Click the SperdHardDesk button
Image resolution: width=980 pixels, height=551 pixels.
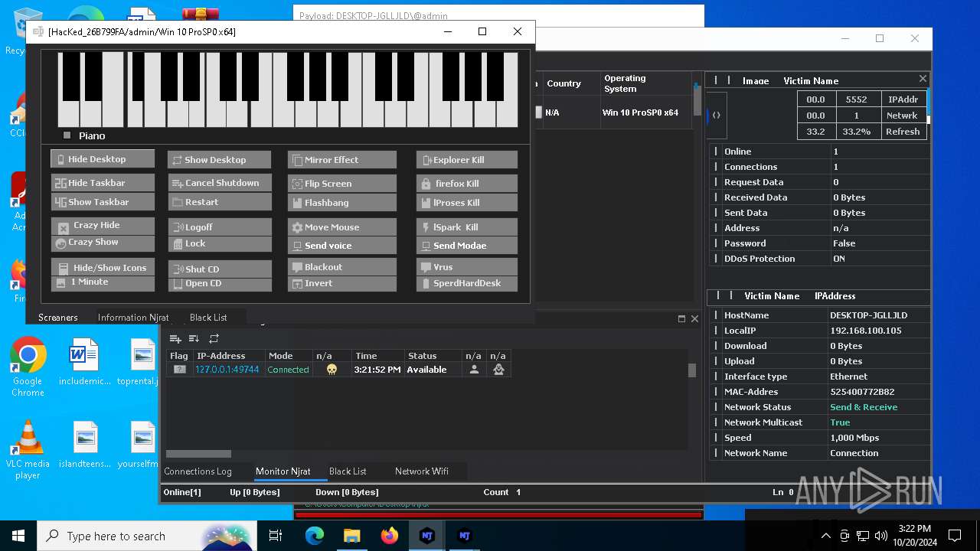[467, 284]
